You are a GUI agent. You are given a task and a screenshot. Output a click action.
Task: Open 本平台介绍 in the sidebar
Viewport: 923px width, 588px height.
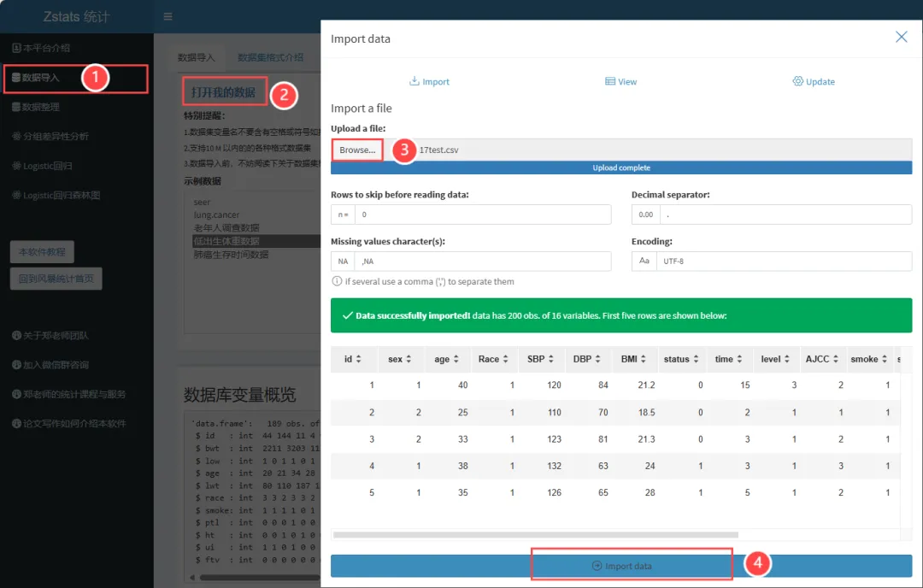coord(41,48)
